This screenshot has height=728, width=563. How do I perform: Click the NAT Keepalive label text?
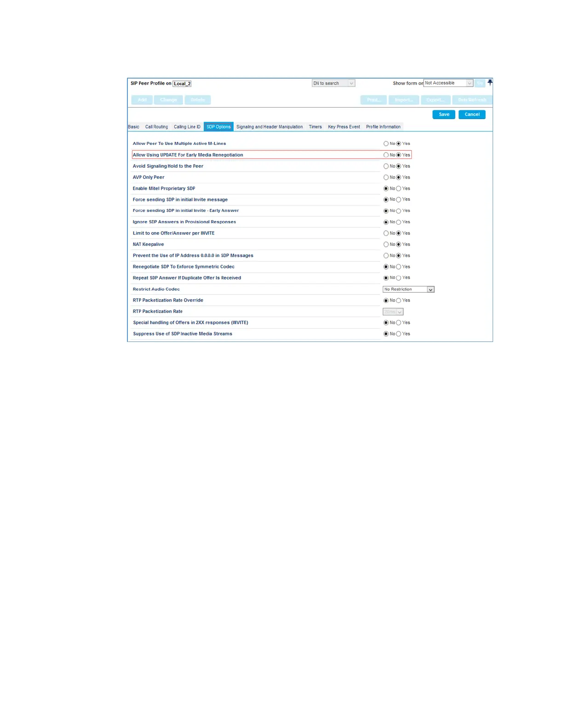(x=148, y=245)
